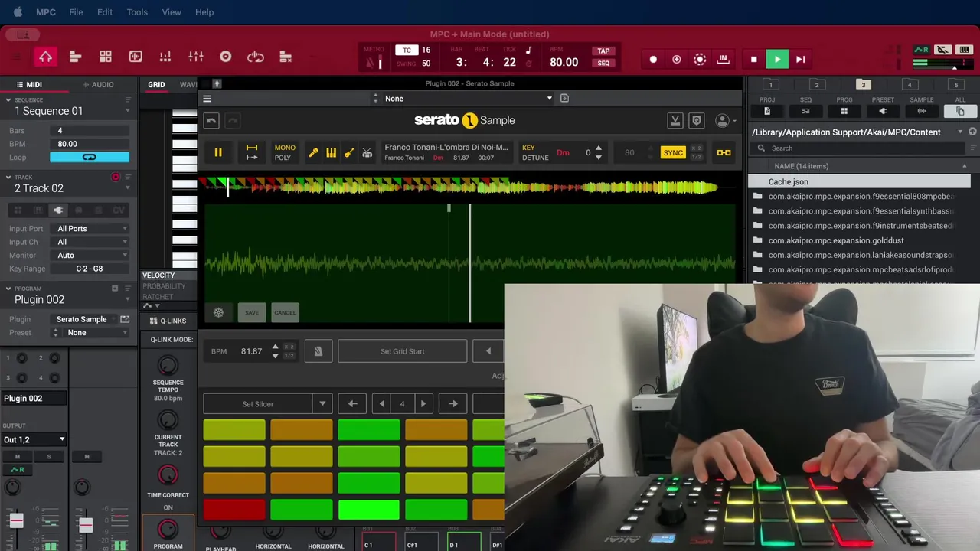Open the Out 1,2 output dropdown

[x=34, y=439]
